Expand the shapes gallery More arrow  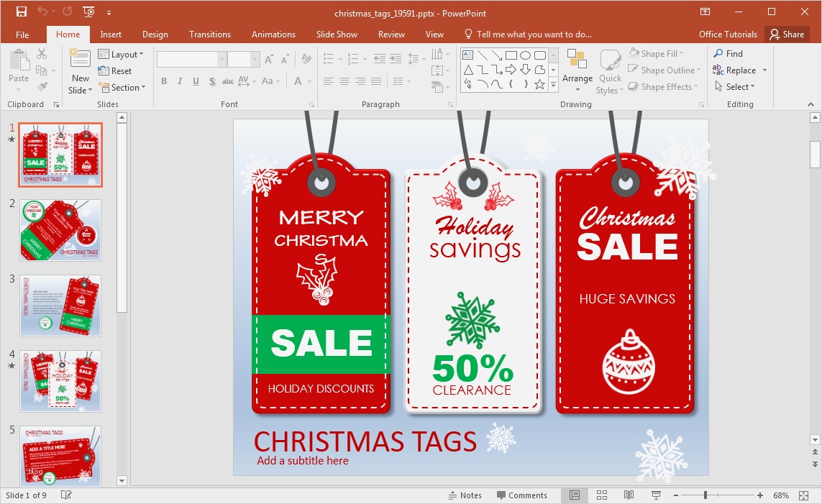(553, 86)
